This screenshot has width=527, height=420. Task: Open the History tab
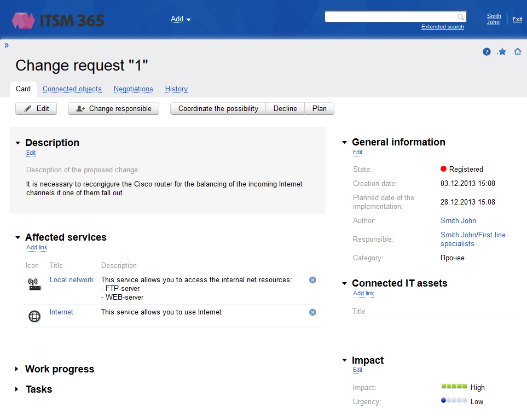click(176, 89)
